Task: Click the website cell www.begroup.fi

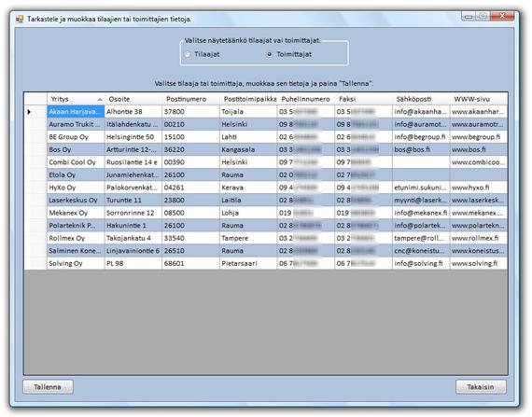Action: (479, 137)
